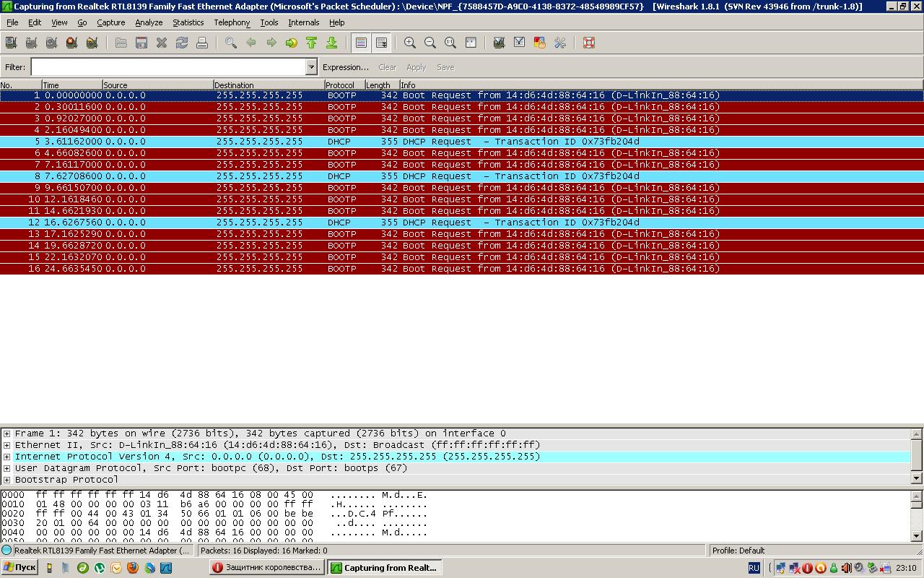Screen dimensions: 924x578
Task: Switch keyboard language via RU indicator
Action: (x=754, y=568)
